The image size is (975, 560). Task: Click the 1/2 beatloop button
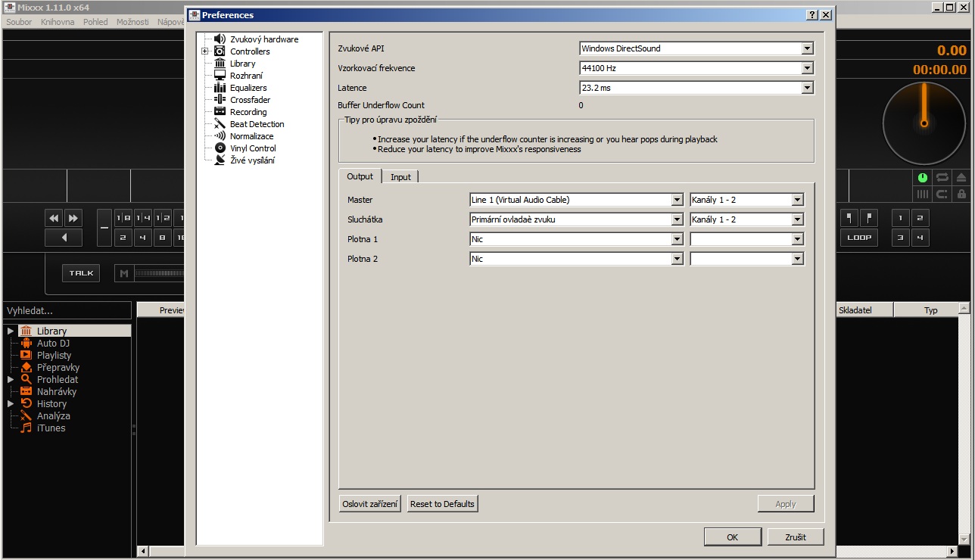[x=163, y=218]
